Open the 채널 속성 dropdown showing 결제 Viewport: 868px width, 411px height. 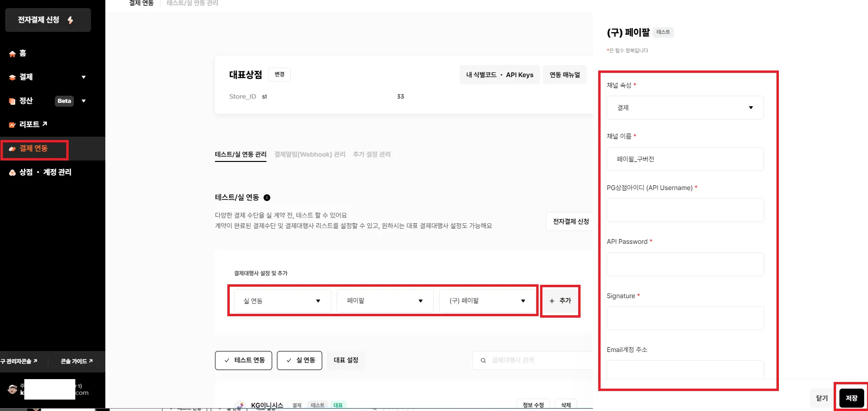(685, 108)
